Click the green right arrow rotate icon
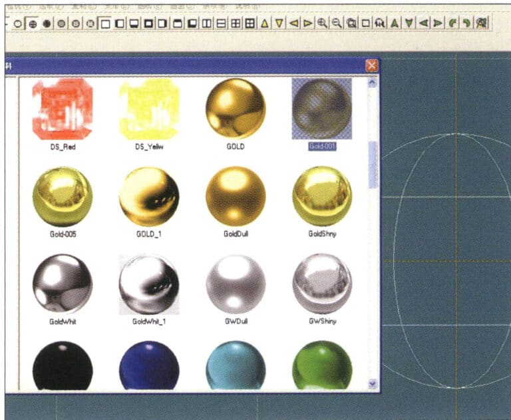Image resolution: width=511 pixels, height=420 pixels. pyautogui.click(x=438, y=23)
